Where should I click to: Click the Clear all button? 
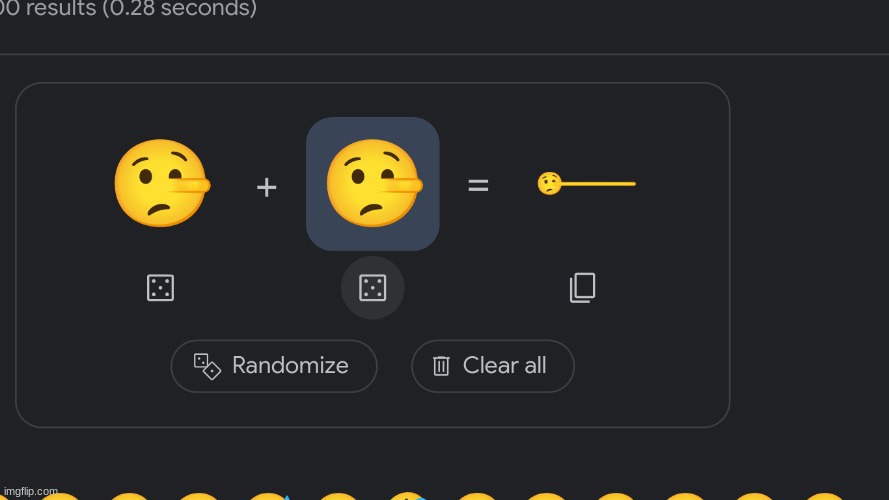click(x=493, y=366)
